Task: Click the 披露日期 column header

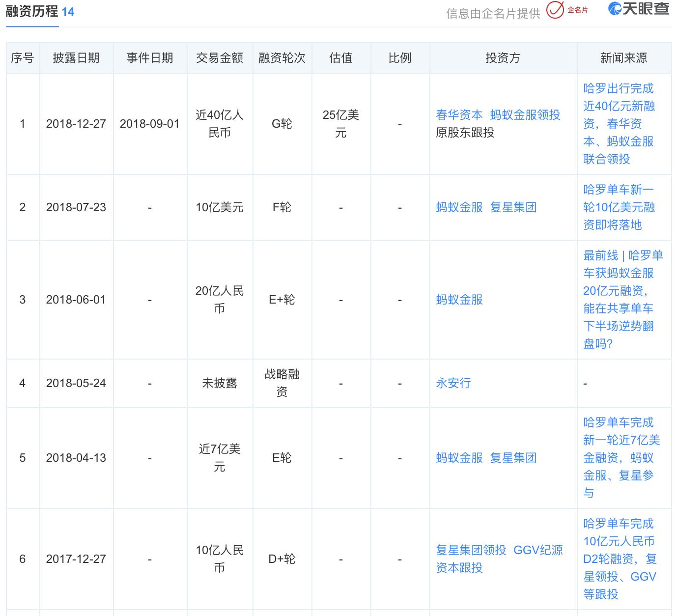Action: click(76, 58)
